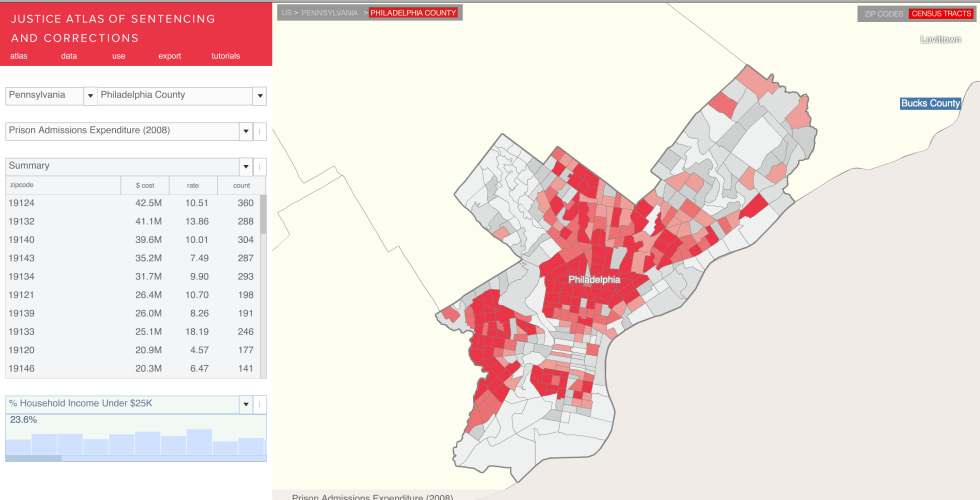Image resolution: width=980 pixels, height=500 pixels.
Task: Switch map to ZIP CODES view
Action: coord(883,14)
